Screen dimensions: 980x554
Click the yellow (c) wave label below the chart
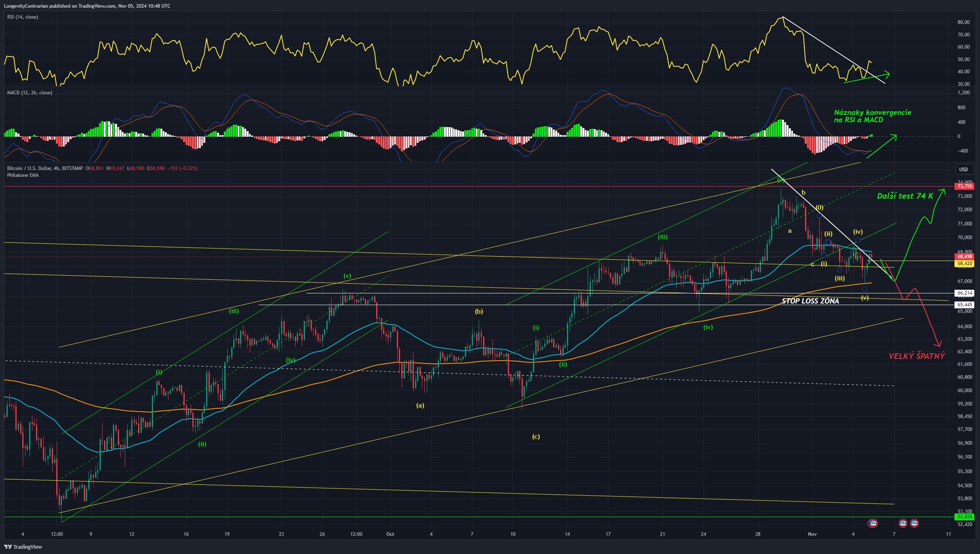coord(536,437)
